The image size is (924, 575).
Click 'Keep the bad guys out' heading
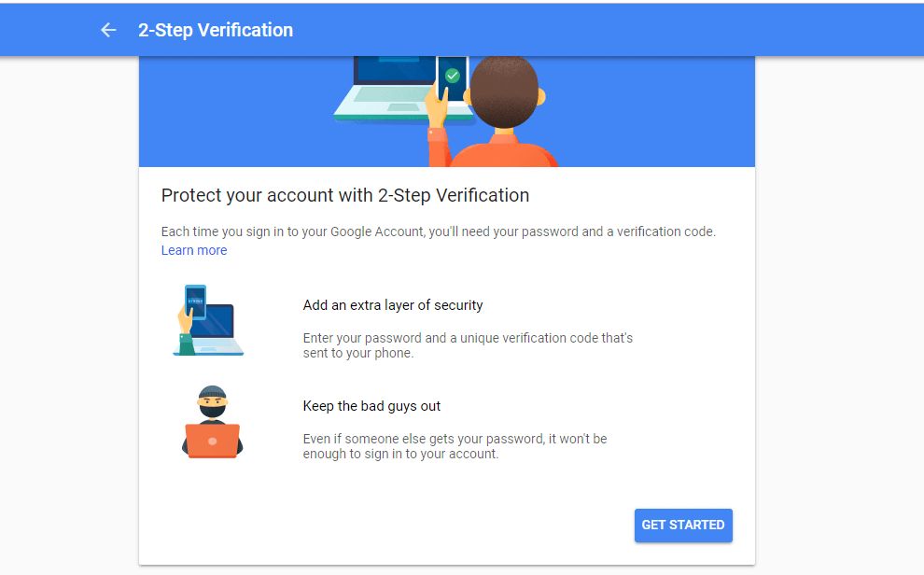tap(371, 406)
